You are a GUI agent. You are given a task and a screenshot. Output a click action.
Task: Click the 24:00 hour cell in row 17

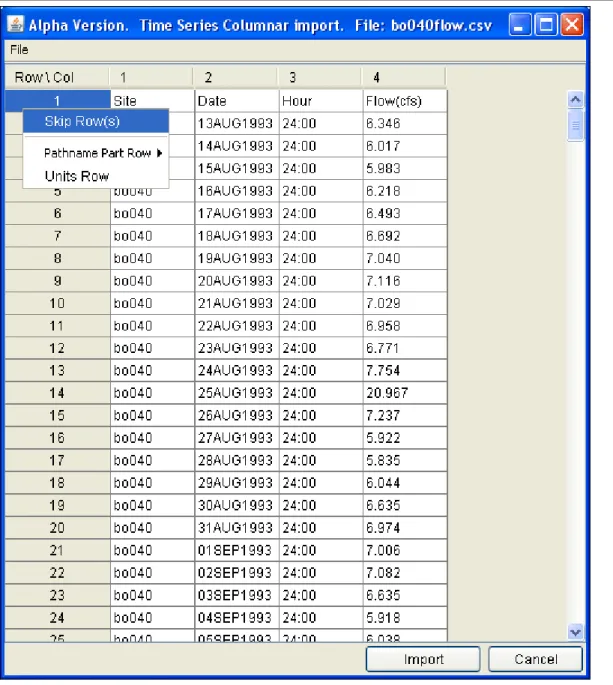coord(321,460)
